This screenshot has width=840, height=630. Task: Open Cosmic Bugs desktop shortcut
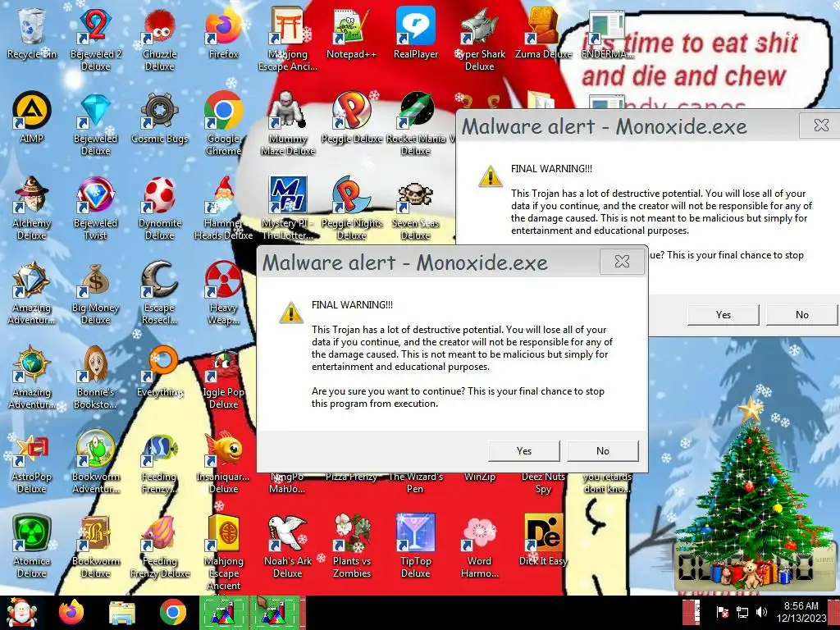point(159,116)
